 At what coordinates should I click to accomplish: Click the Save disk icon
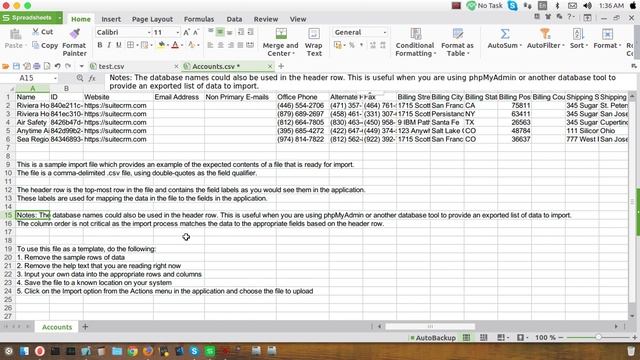pos(16,66)
